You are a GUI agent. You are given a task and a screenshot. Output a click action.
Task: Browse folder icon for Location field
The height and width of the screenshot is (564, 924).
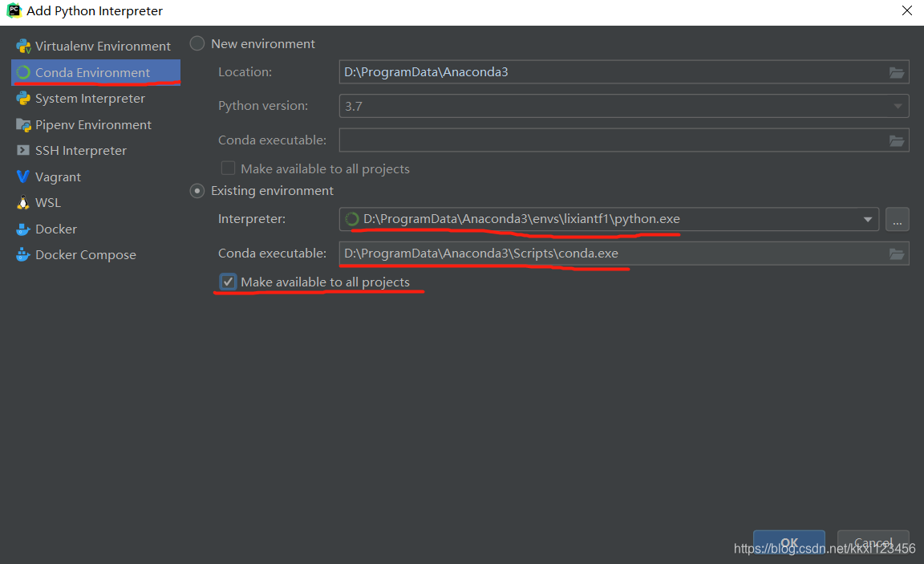[x=896, y=72]
